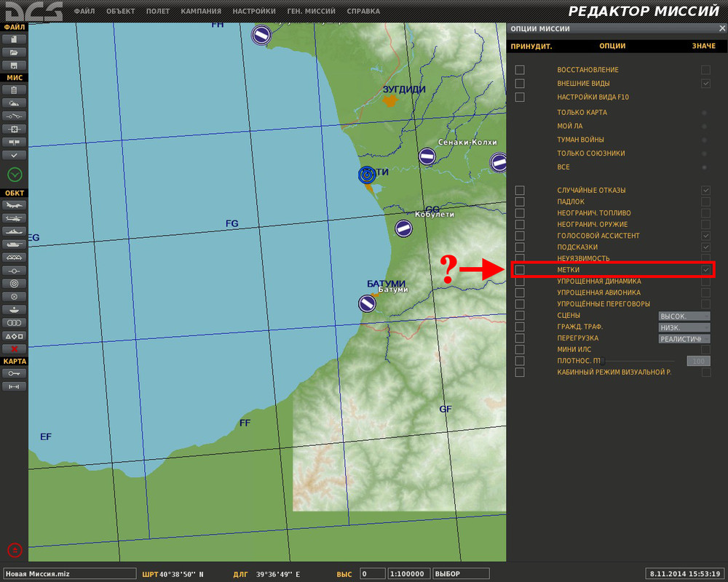The image size is (728, 582).
Task: Select the Батуми airfield marker on map
Action: pyautogui.click(x=367, y=303)
